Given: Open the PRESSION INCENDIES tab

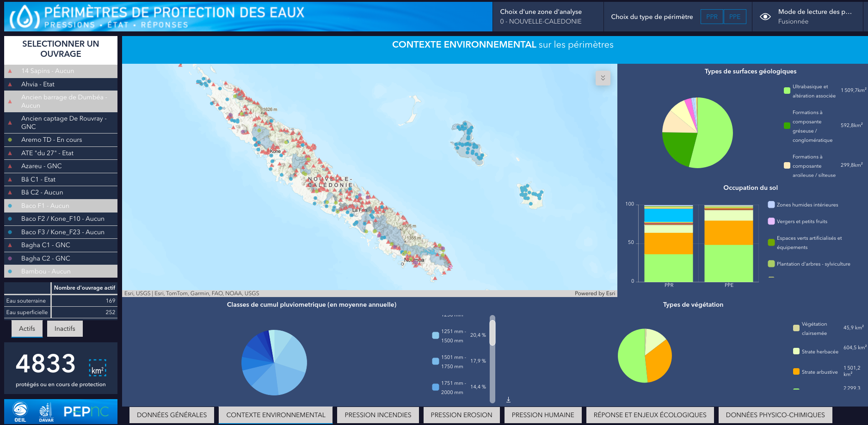Looking at the screenshot, I should coord(377,415).
